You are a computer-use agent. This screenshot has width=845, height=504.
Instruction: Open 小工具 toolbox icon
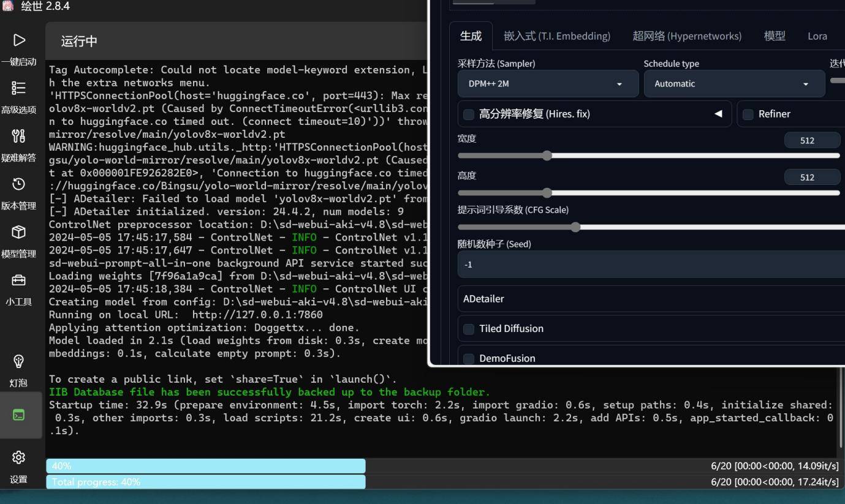[x=19, y=280]
